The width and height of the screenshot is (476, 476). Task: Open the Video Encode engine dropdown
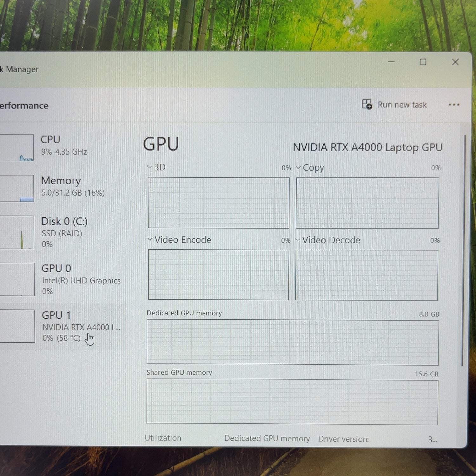pyautogui.click(x=150, y=239)
